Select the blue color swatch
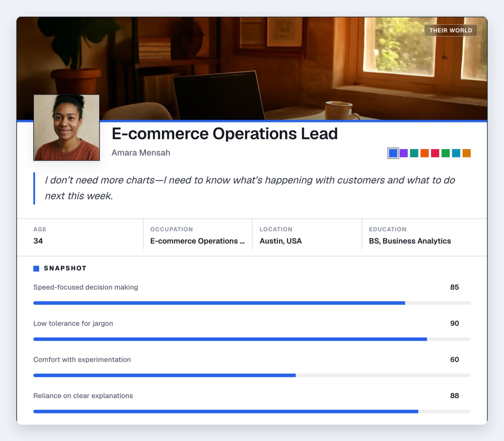504x441 pixels. click(x=393, y=153)
